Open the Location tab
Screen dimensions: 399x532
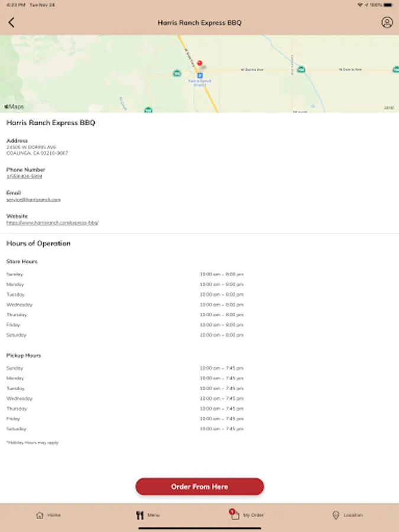348,515
